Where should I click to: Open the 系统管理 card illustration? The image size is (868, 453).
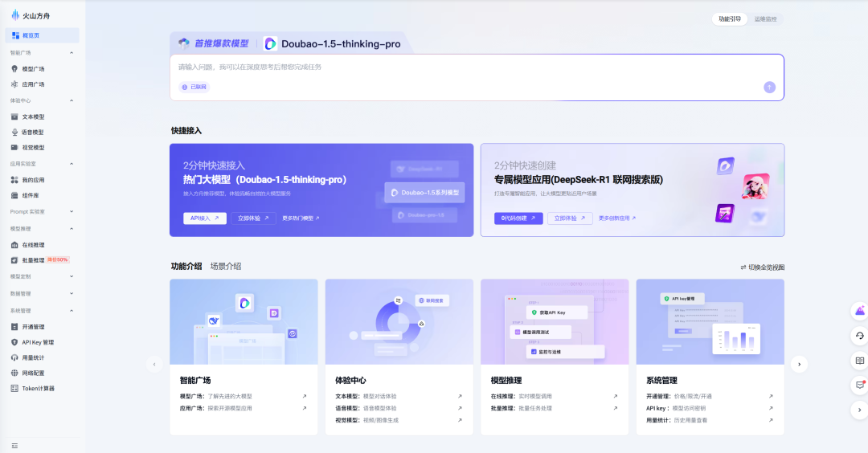(710, 322)
